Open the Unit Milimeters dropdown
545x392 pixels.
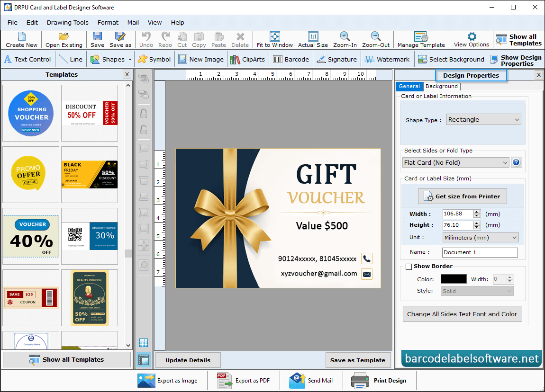pos(481,238)
